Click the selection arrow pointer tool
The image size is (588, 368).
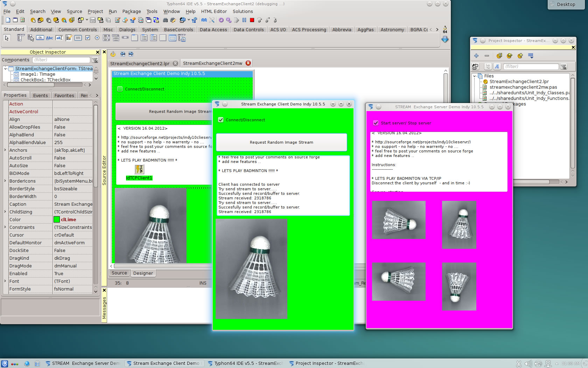tap(7, 38)
